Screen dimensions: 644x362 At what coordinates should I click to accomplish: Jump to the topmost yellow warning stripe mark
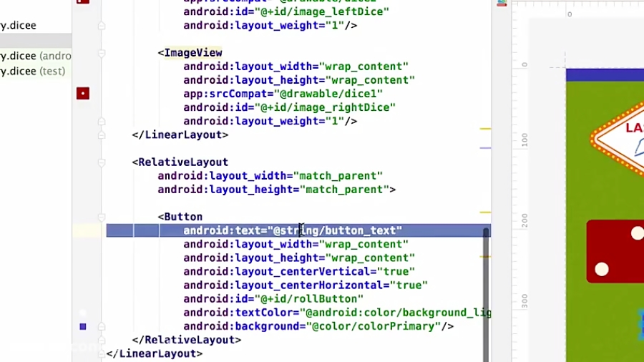485,129
